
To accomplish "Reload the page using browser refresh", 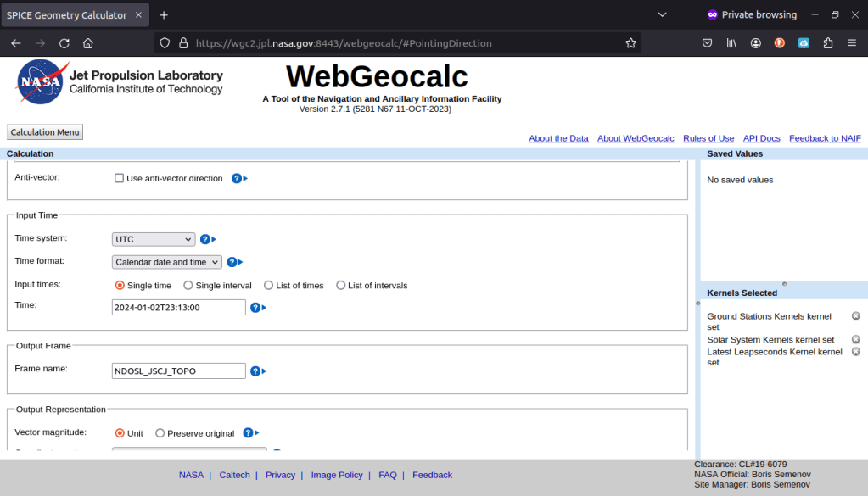I will point(64,42).
